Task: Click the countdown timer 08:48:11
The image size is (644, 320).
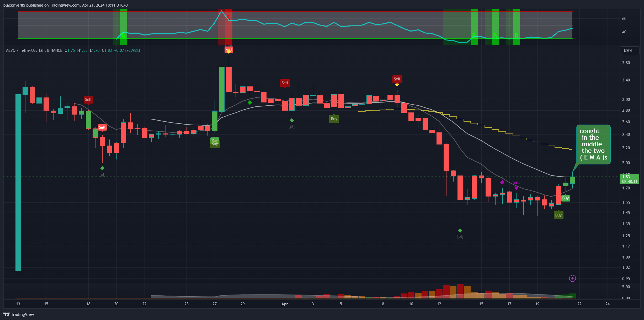Action: (x=630, y=182)
